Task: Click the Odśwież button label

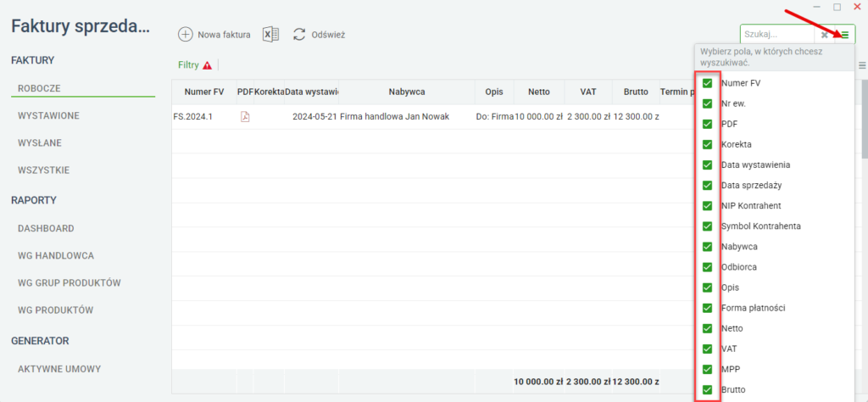Action: (x=328, y=35)
